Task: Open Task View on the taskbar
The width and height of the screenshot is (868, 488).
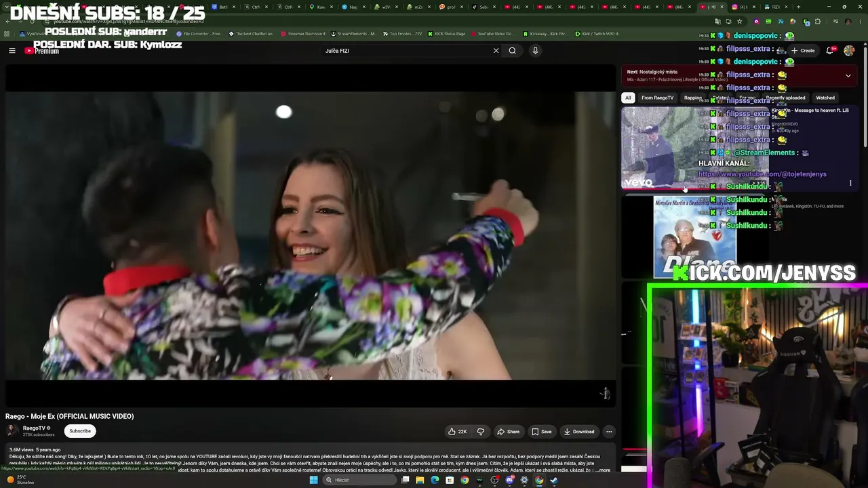Action: click(405, 480)
